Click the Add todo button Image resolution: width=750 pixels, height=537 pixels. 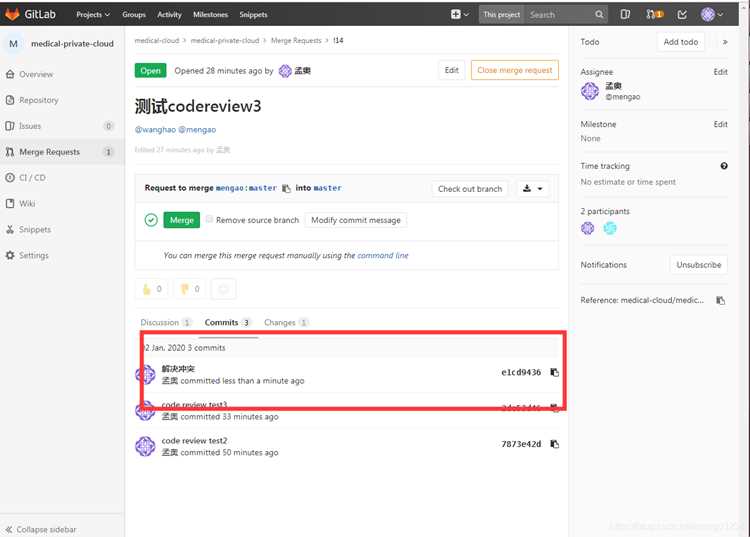681,42
